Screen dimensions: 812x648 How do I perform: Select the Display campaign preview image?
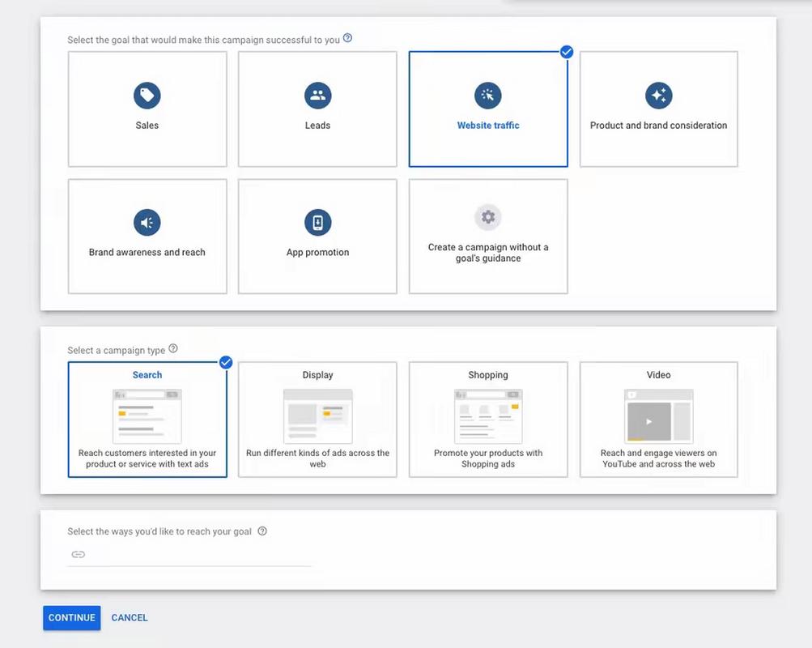click(x=317, y=416)
